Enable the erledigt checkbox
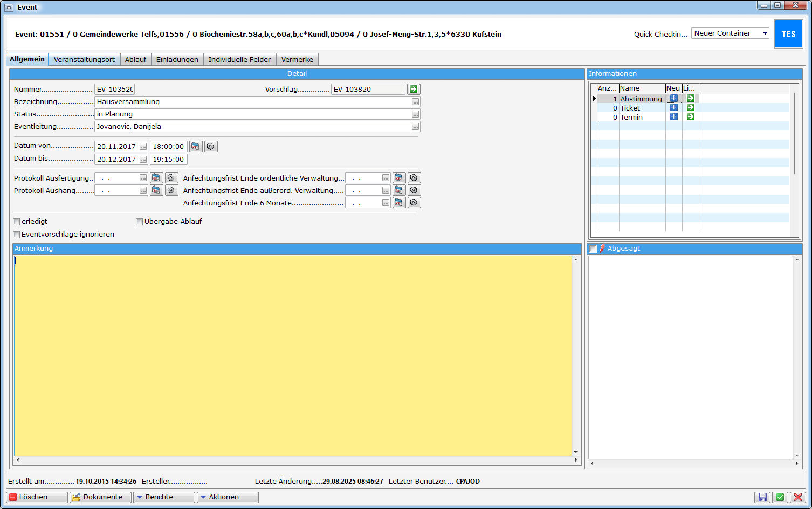This screenshot has height=509, width=812. 17,222
